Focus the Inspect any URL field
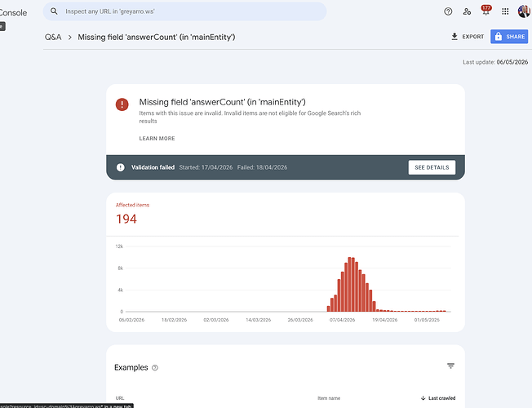This screenshot has height=408, width=532. click(185, 11)
